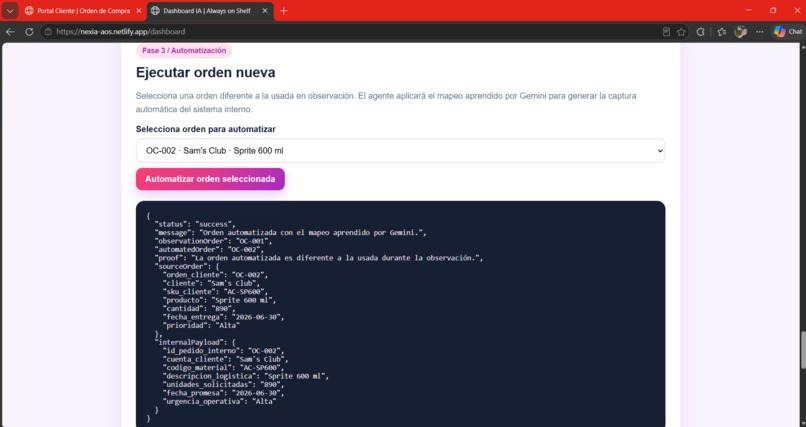Viewport: 806px width, 427px height.
Task: Open Settings and more ellipsis menu
Action: [760, 32]
